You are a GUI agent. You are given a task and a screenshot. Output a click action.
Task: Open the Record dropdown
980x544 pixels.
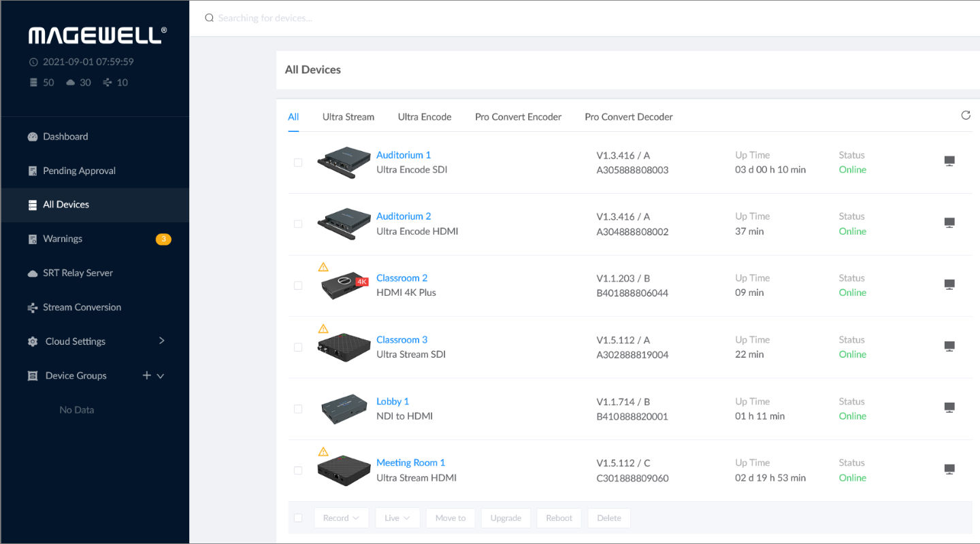[x=342, y=518]
